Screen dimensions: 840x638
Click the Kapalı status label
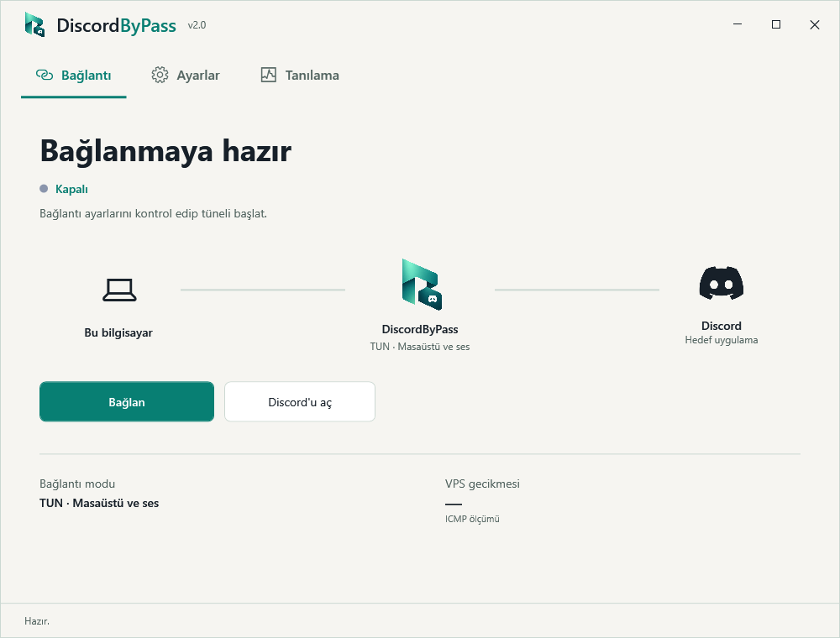[x=71, y=189]
